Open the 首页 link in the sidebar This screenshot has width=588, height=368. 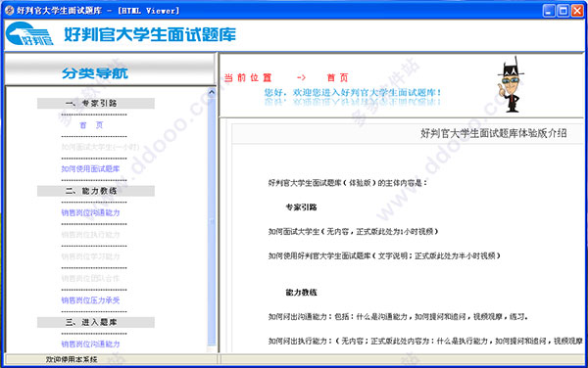click(91, 125)
